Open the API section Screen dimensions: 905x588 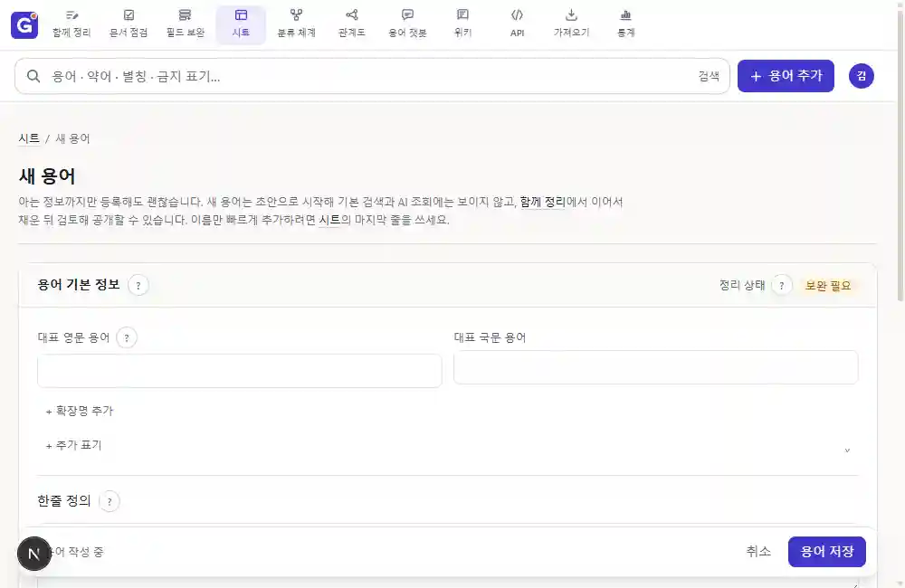click(x=517, y=24)
